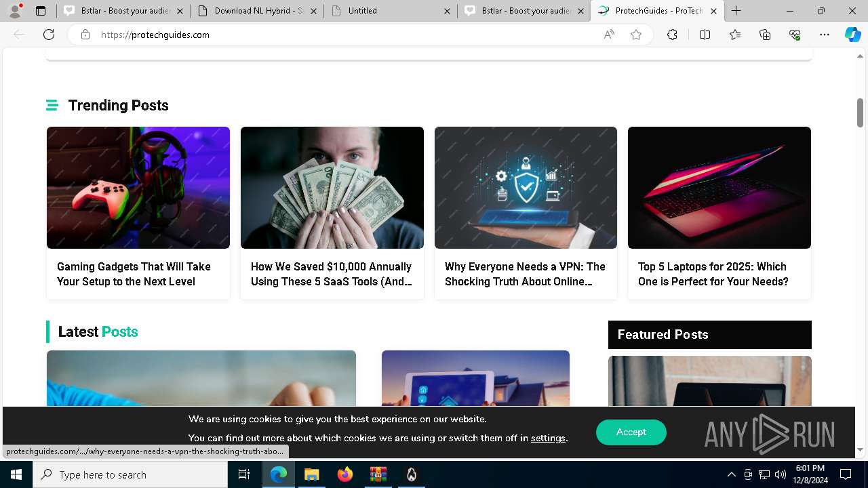Open Browser essentials heart icon
868x488 pixels.
[x=795, y=35]
